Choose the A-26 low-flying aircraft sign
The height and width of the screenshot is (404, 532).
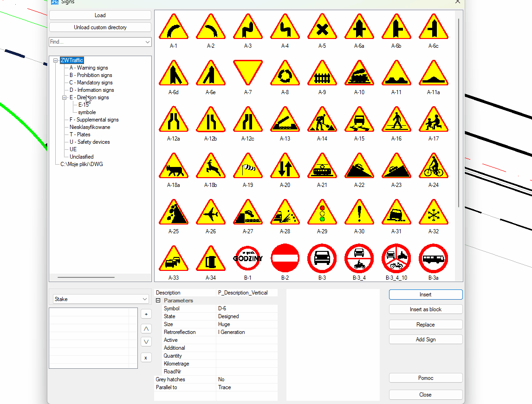211,212
